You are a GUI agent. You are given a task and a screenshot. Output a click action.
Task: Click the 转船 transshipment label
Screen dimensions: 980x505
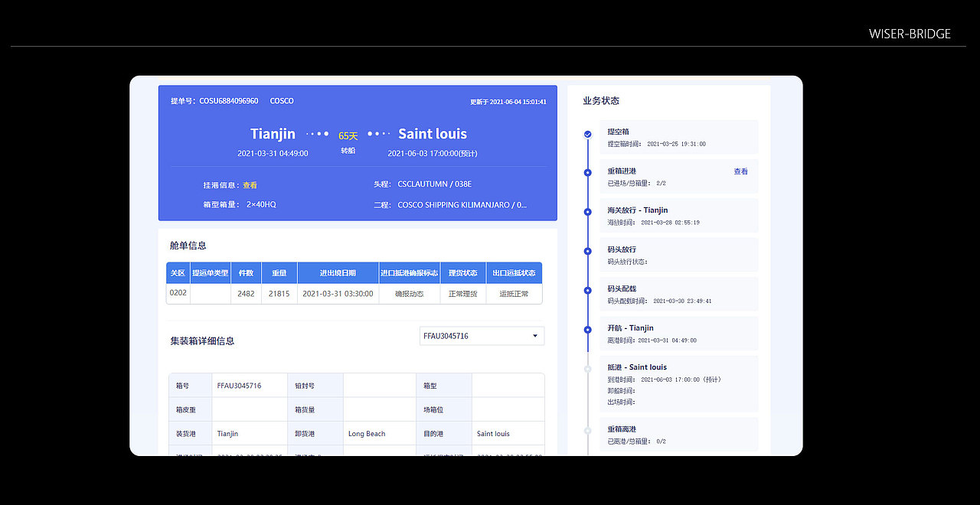point(348,151)
